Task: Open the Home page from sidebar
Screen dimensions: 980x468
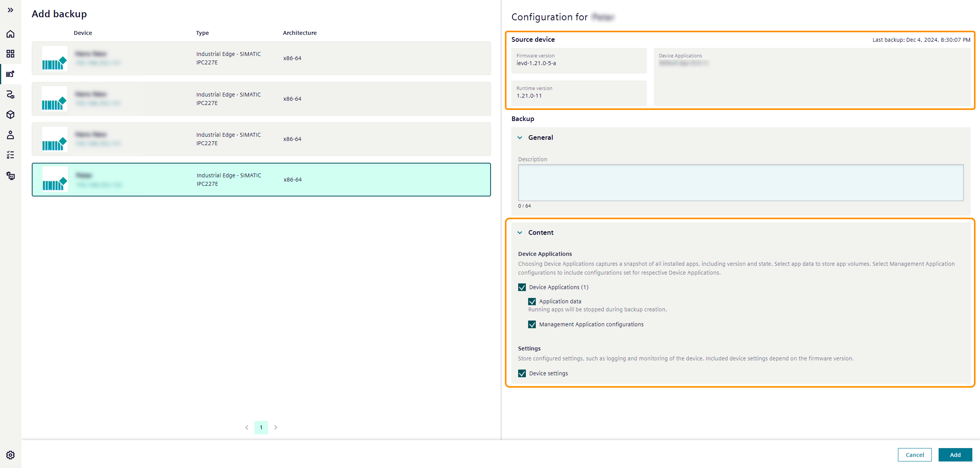Action: coord(10,34)
